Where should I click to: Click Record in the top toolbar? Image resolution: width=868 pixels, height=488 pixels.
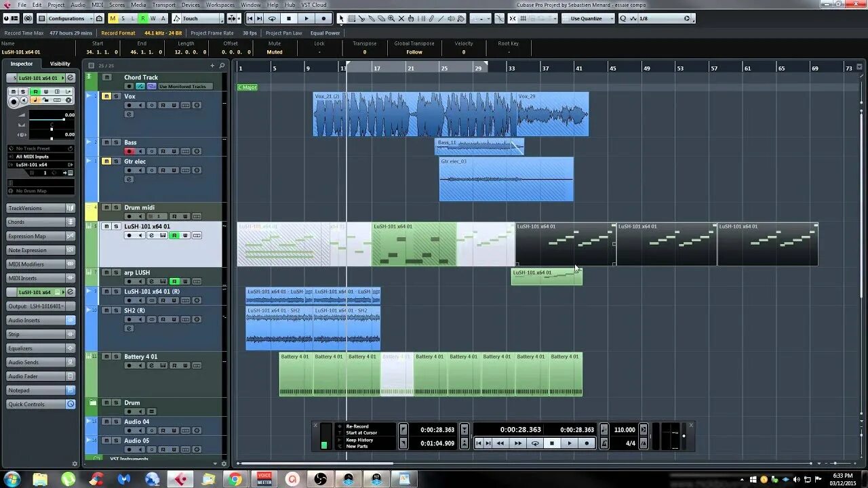click(x=323, y=18)
